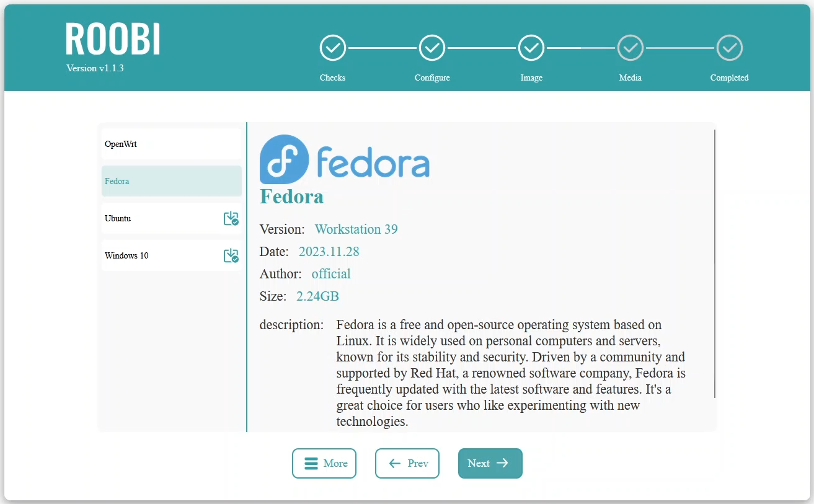Click the Checks step checkmark circle
Image resolution: width=814 pixels, height=504 pixels.
[x=333, y=48]
